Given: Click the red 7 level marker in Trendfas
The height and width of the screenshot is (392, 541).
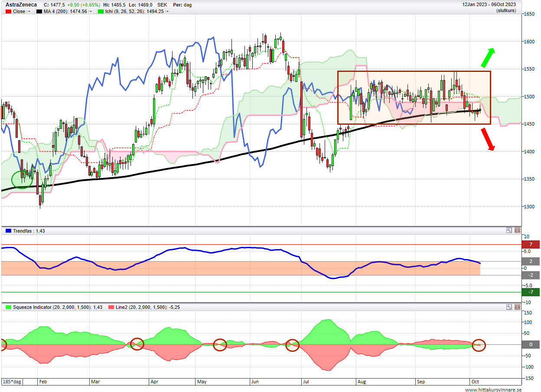Looking at the screenshot, I should coord(531,244).
